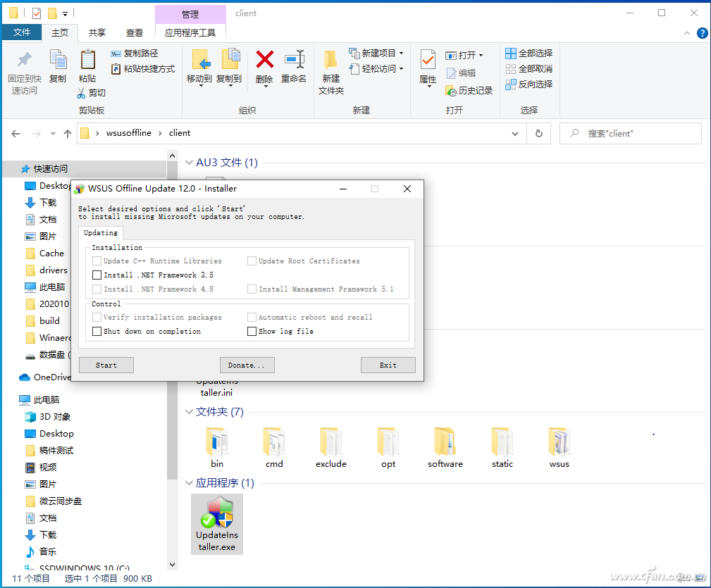Open the 文件 menu in Explorer
The image size is (711, 588).
tap(22, 32)
